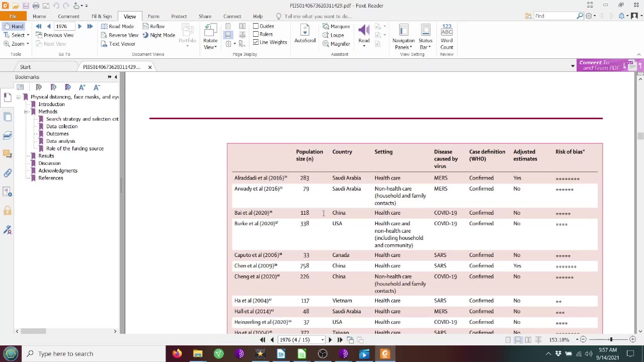The width and height of the screenshot is (644, 362).
Task: Open the Comment ribbon tab
Action: [x=68, y=16]
